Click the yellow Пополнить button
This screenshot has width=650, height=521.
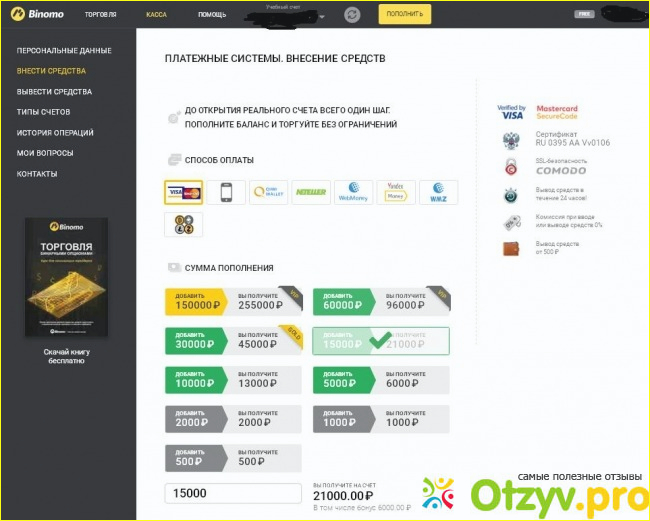404,14
